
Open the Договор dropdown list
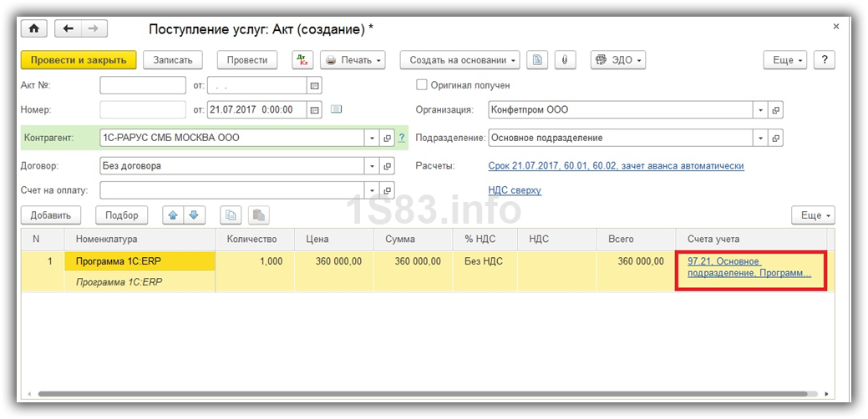tap(371, 166)
